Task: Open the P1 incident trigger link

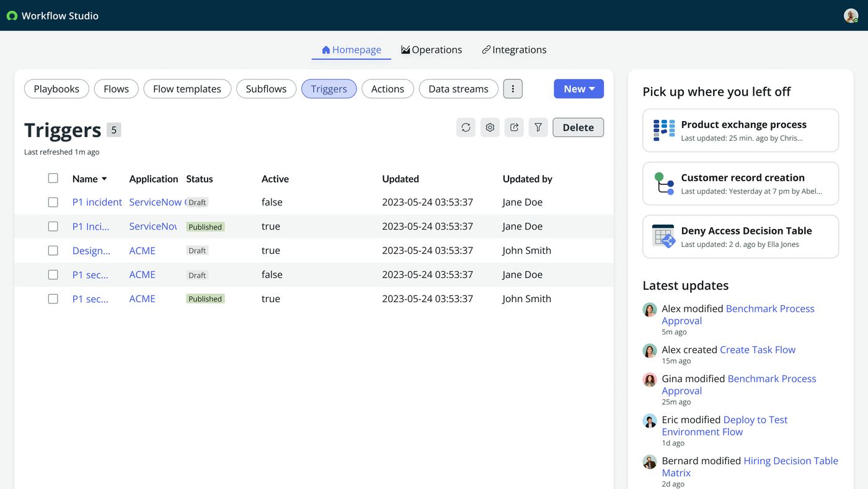Action: [x=97, y=202]
